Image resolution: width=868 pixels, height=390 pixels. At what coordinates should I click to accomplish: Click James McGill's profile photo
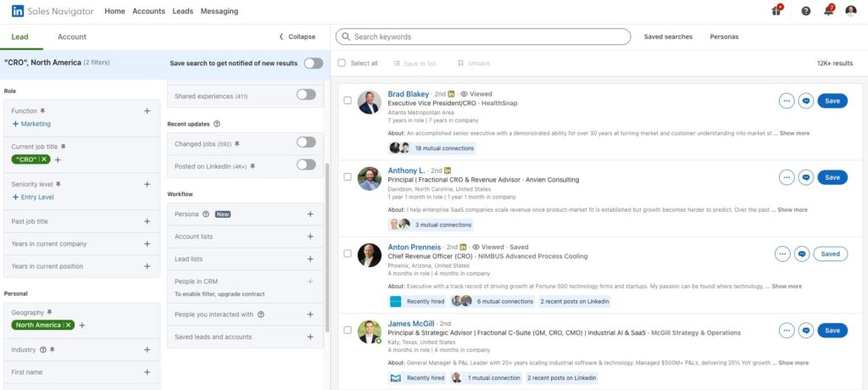(370, 331)
